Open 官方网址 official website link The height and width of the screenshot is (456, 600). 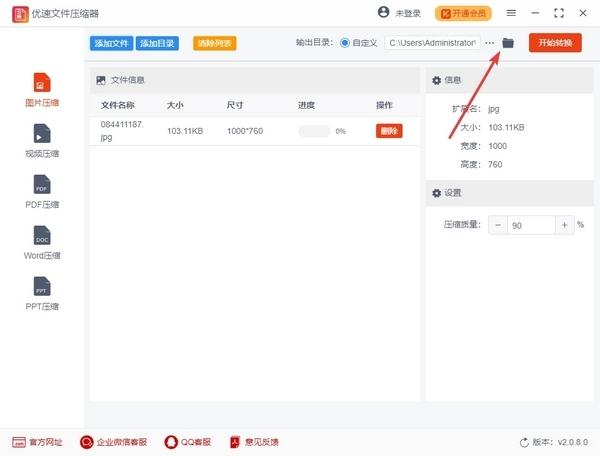(37, 442)
